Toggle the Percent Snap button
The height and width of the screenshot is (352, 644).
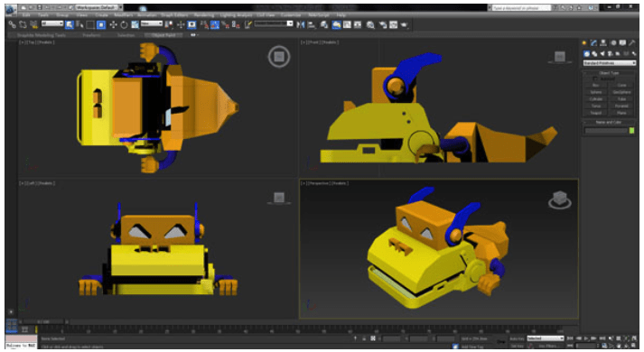[225, 25]
